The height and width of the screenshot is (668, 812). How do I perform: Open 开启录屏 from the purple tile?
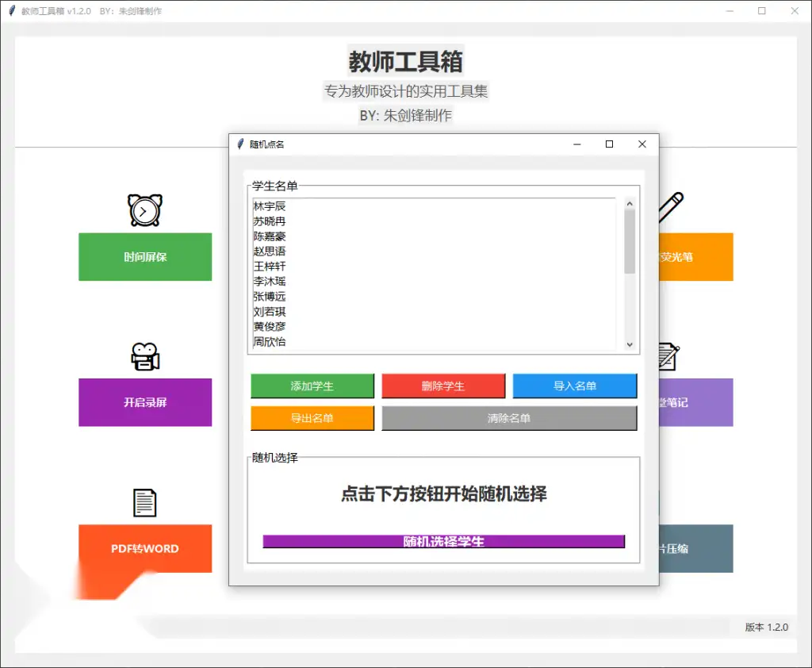(x=145, y=402)
